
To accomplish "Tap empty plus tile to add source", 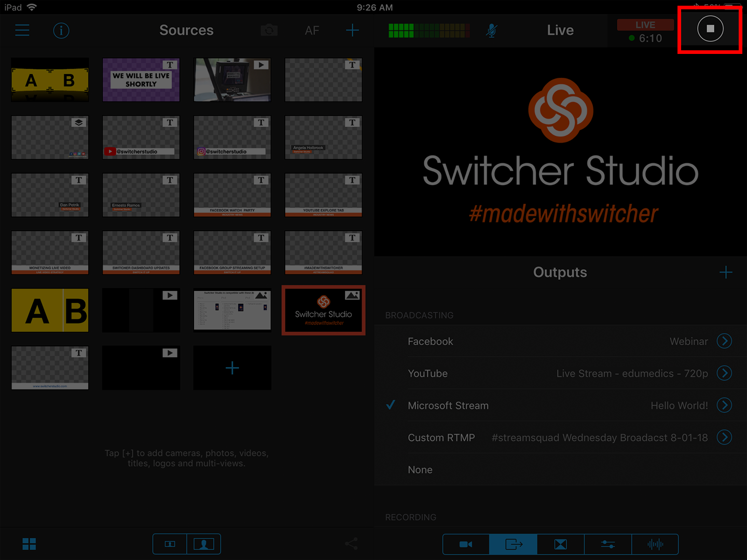I will (x=232, y=368).
